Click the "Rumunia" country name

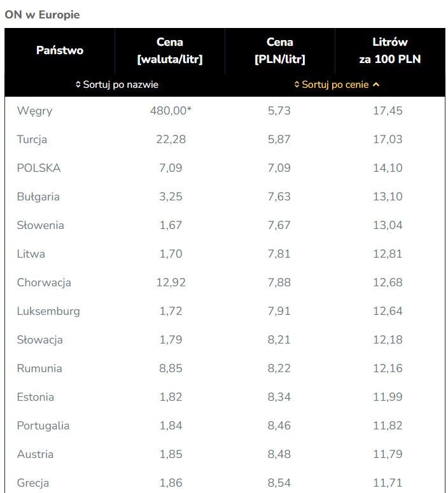pos(39,368)
